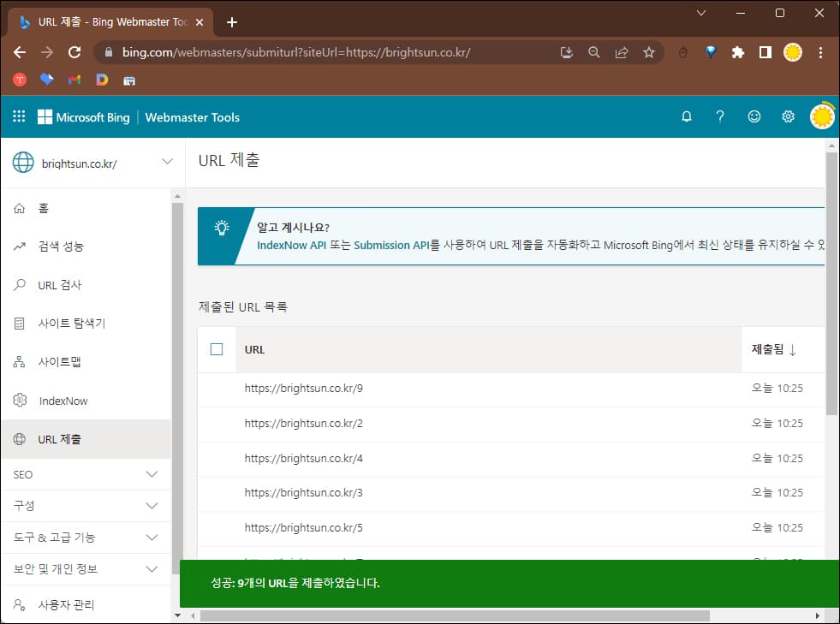Click the horizontal scrollbar at bottom

(455, 615)
